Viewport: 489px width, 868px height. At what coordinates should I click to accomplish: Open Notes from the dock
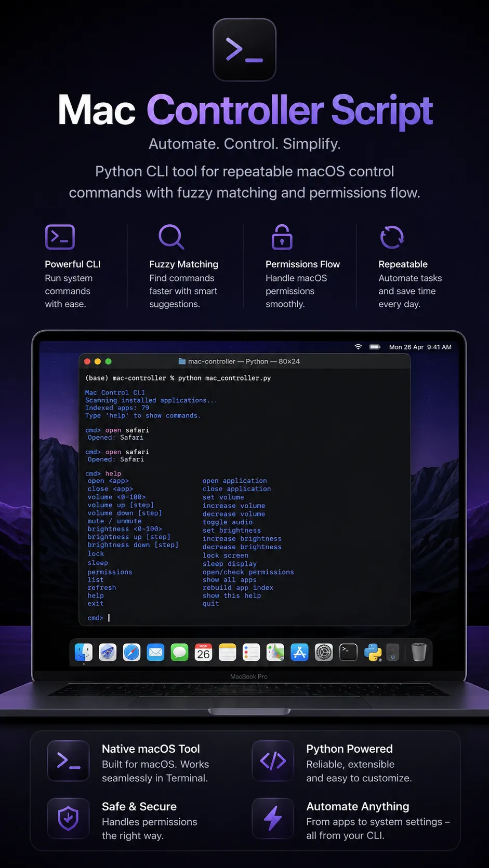[x=227, y=653]
